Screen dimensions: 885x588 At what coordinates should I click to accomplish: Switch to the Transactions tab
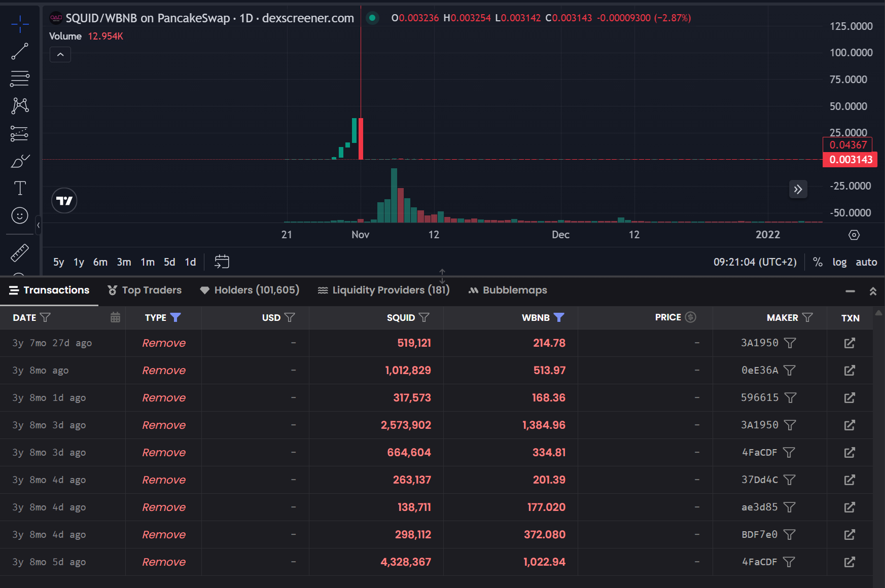click(x=49, y=290)
